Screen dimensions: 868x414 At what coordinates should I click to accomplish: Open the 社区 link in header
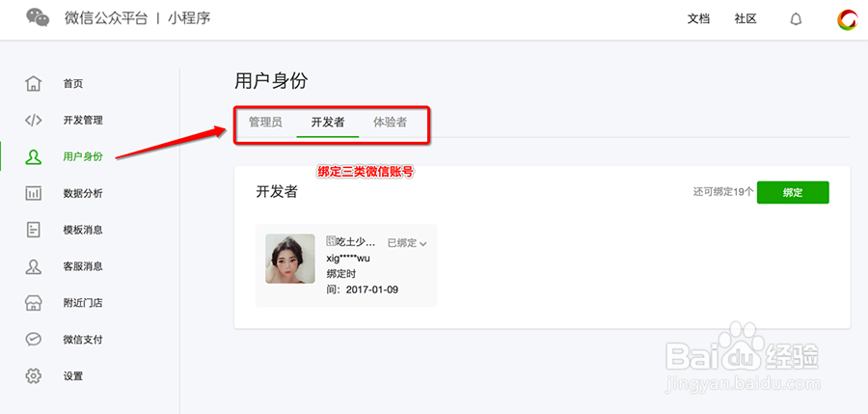coord(746,19)
